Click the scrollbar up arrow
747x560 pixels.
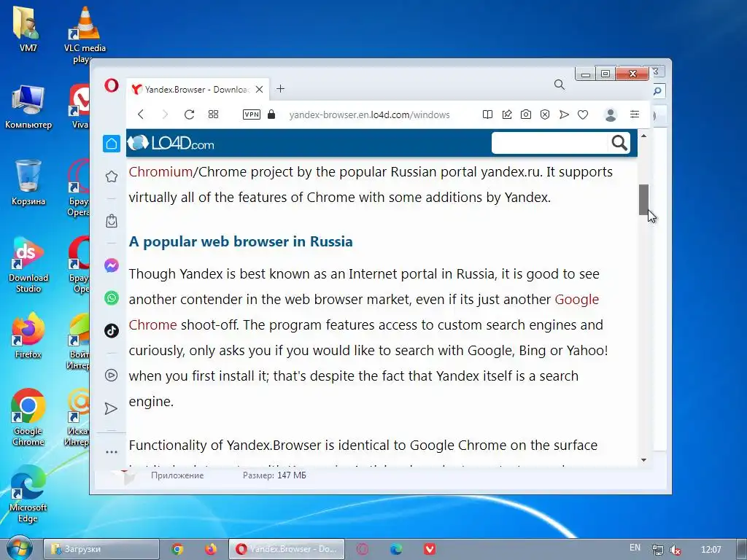point(643,136)
